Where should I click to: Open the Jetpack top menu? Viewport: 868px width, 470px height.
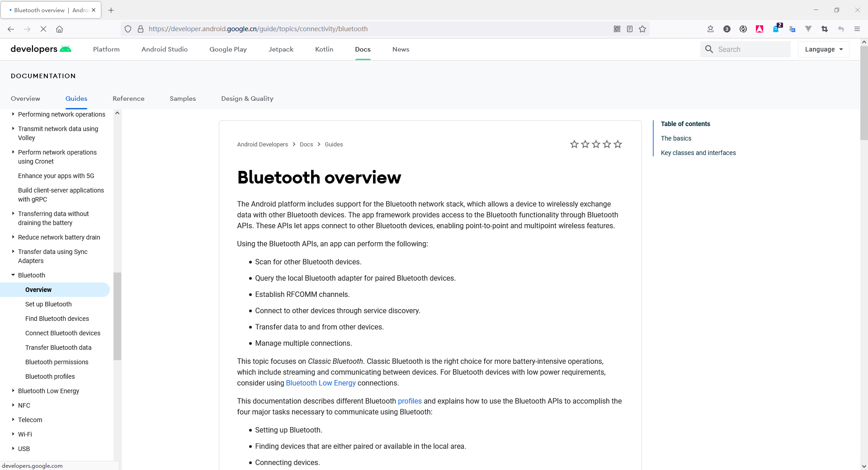pyautogui.click(x=281, y=49)
